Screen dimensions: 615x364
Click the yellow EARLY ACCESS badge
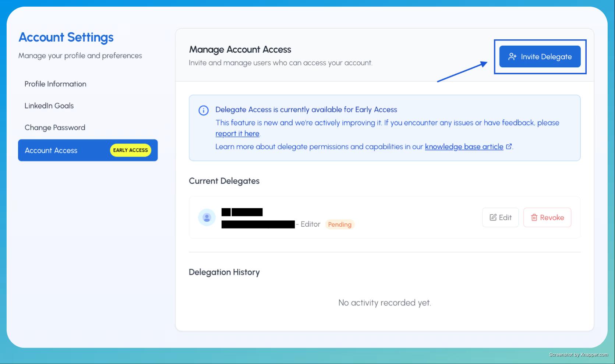130,150
